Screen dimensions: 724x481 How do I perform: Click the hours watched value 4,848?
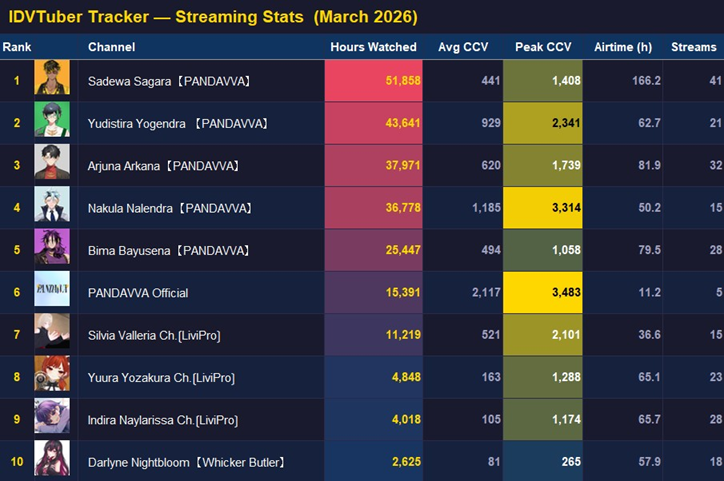pyautogui.click(x=406, y=377)
